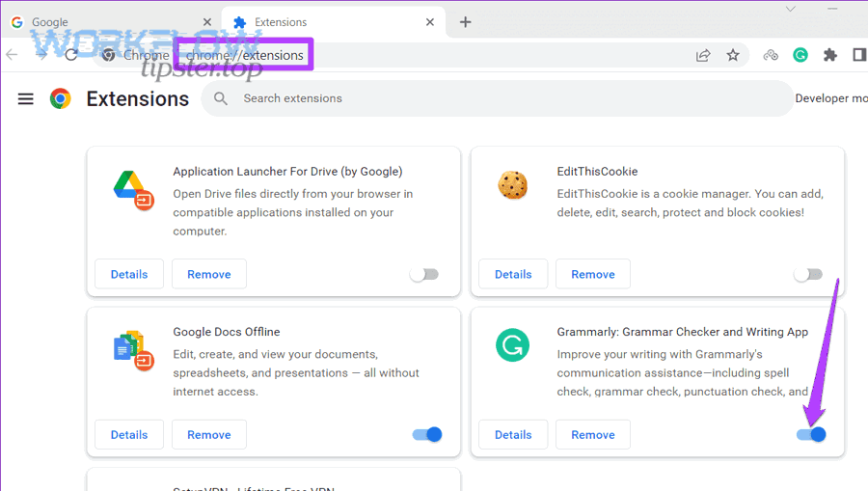Enable Application Launcher For Drive toggle
868x491 pixels.
point(424,274)
